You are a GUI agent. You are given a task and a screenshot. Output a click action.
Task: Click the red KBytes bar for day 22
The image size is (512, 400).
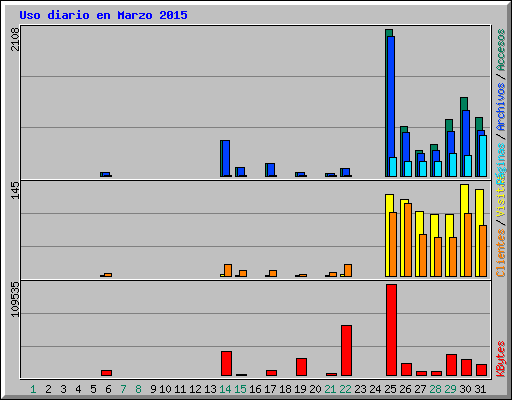tap(347, 351)
